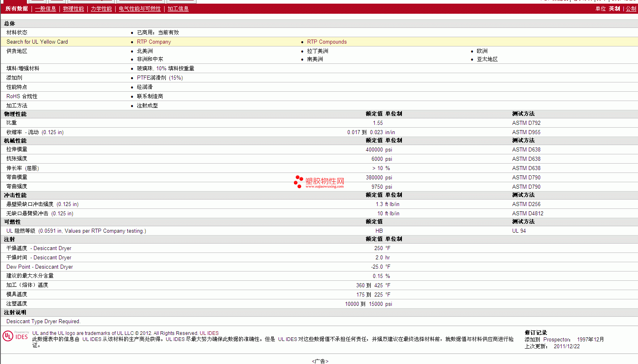Viewport: 638px width, 364px height.
Task: Click the 比重 value 1.55
Action: [x=378, y=123]
